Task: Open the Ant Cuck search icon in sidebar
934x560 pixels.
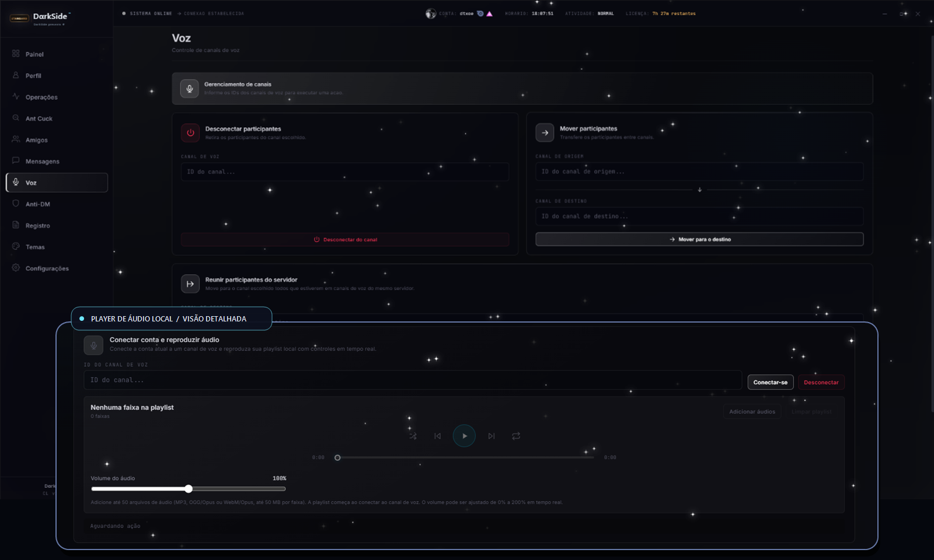Action: pyautogui.click(x=16, y=118)
